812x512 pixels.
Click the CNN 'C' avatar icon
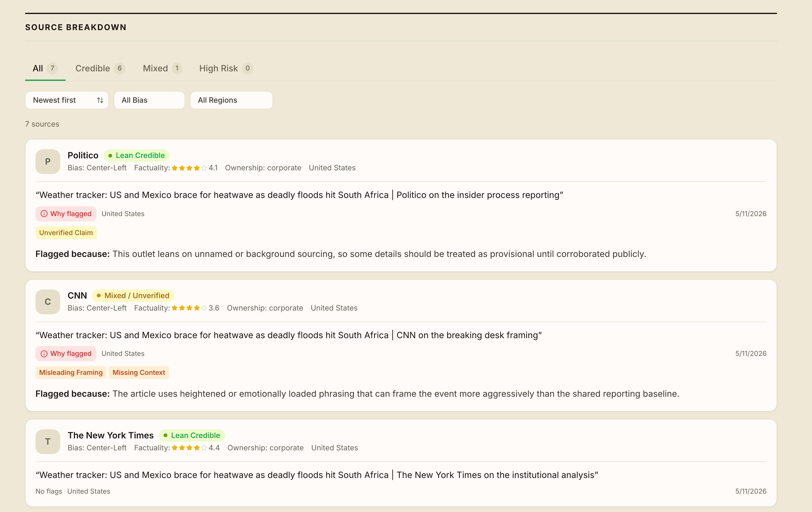(x=48, y=302)
